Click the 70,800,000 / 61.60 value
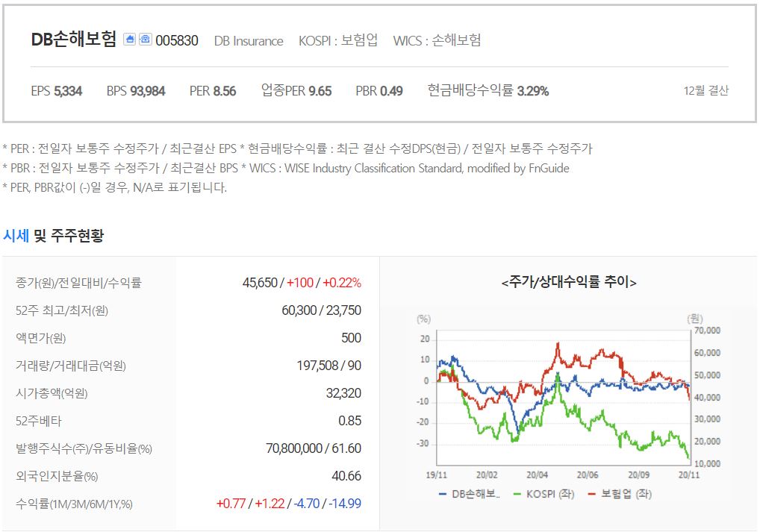Viewport: 760px width, 532px height. point(314,448)
